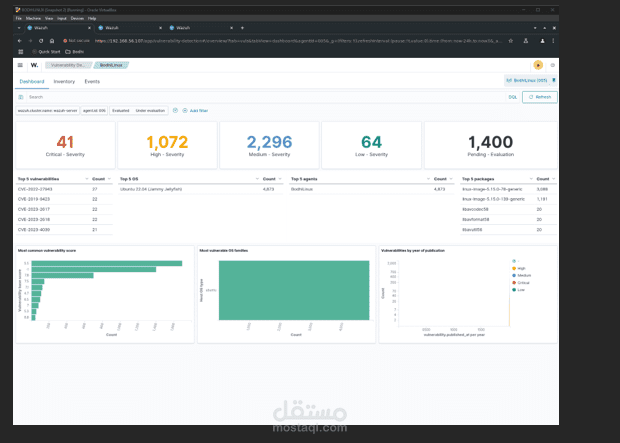Close the second Wazuh browser tab

click(161, 28)
